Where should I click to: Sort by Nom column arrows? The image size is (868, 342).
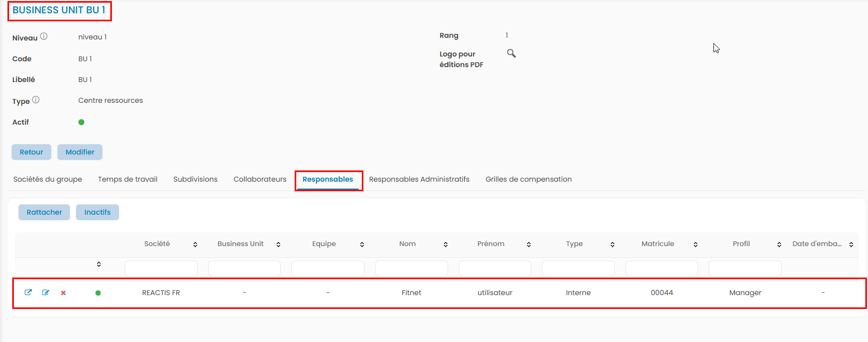tap(445, 245)
